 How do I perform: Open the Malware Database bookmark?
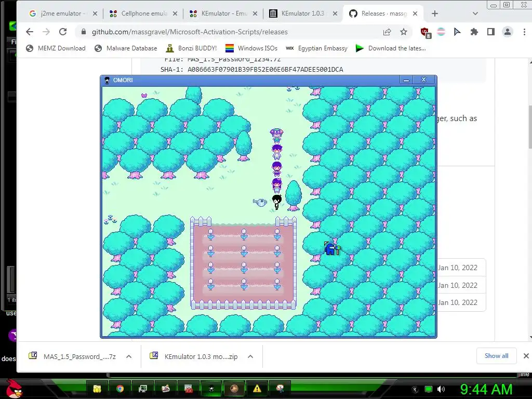[x=126, y=48]
